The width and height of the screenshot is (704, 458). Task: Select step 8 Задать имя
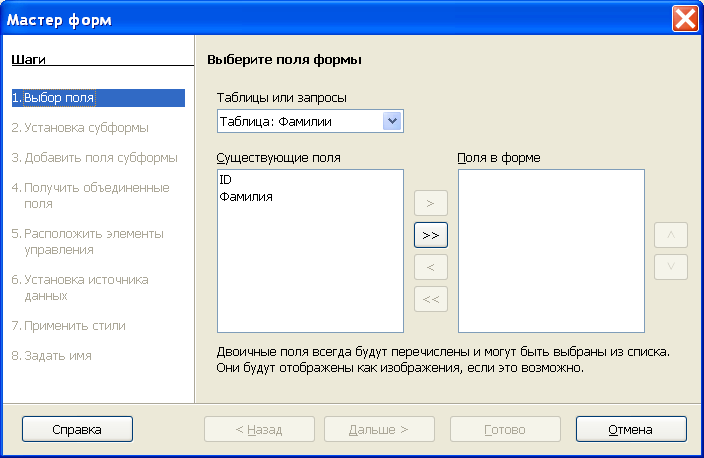point(52,356)
